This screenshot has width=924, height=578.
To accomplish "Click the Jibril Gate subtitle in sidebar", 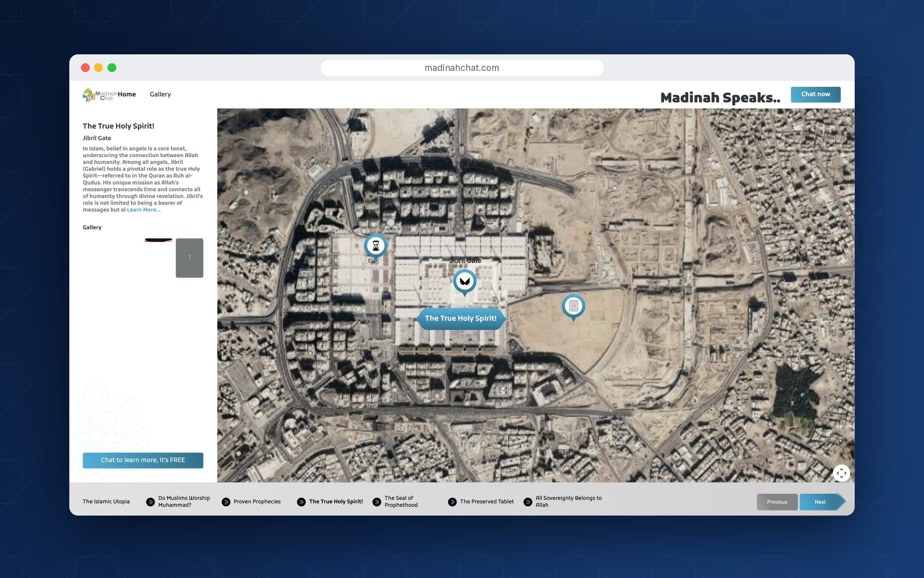I will pos(97,138).
